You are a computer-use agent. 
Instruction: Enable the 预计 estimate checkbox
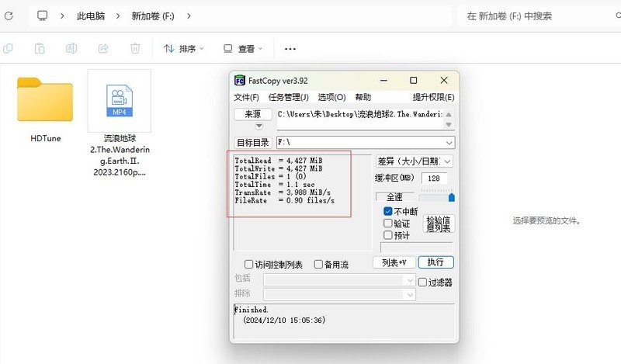(x=387, y=235)
